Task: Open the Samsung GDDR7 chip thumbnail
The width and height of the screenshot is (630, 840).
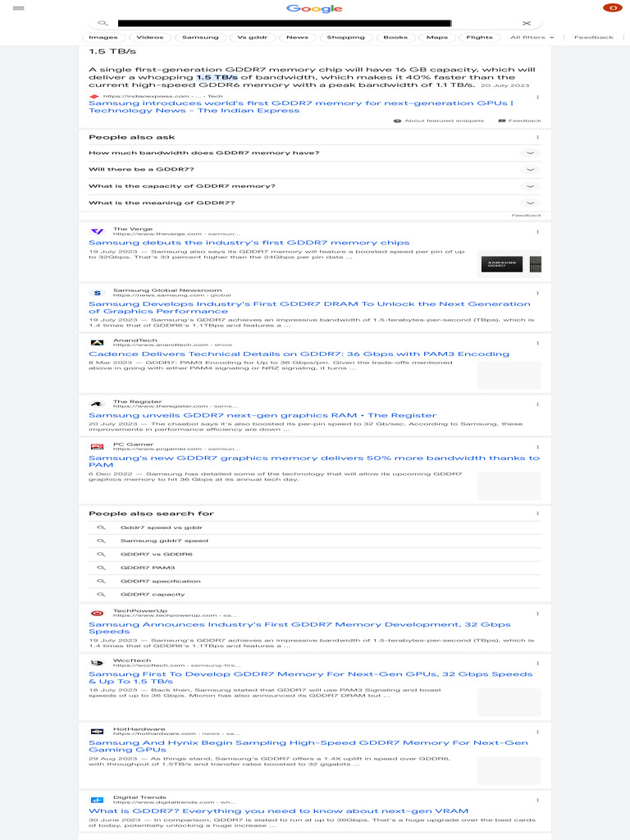Action: [509, 263]
